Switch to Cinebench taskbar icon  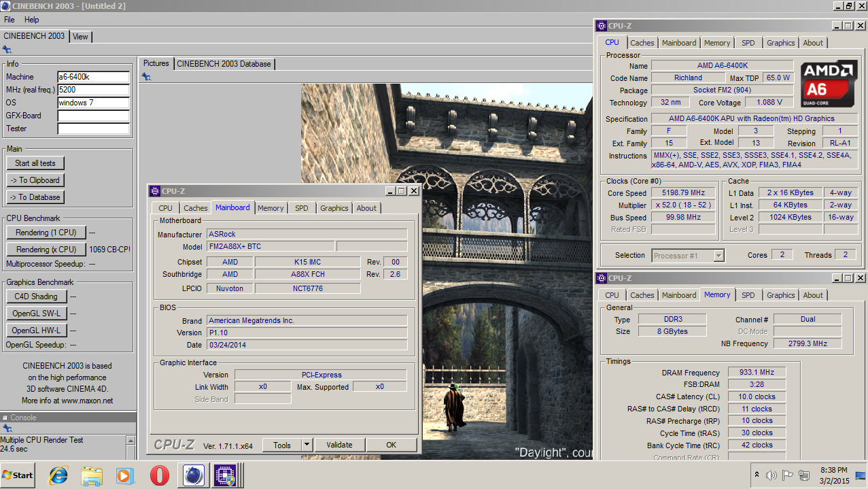192,475
